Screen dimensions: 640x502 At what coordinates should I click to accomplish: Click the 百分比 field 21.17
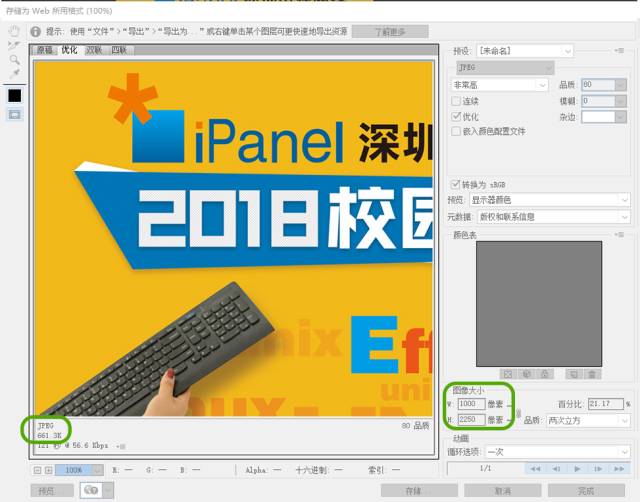tap(606, 404)
